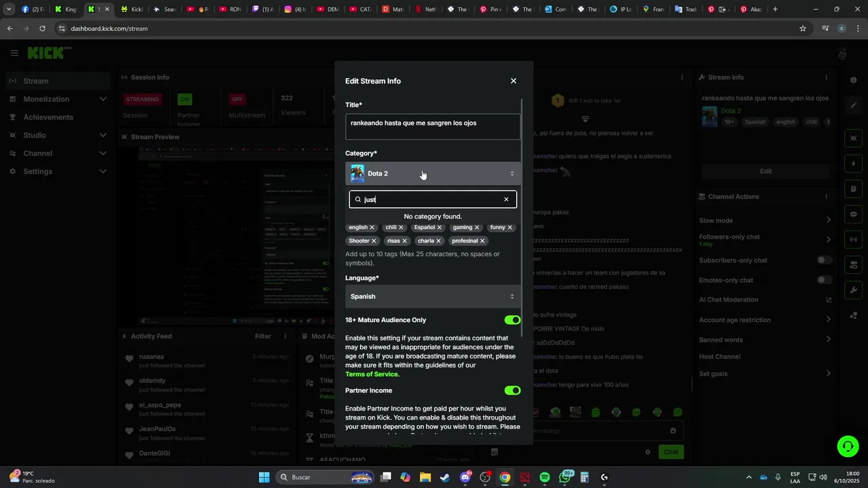Remove the chill tag
Screen dimensions: 868x488
point(401,228)
